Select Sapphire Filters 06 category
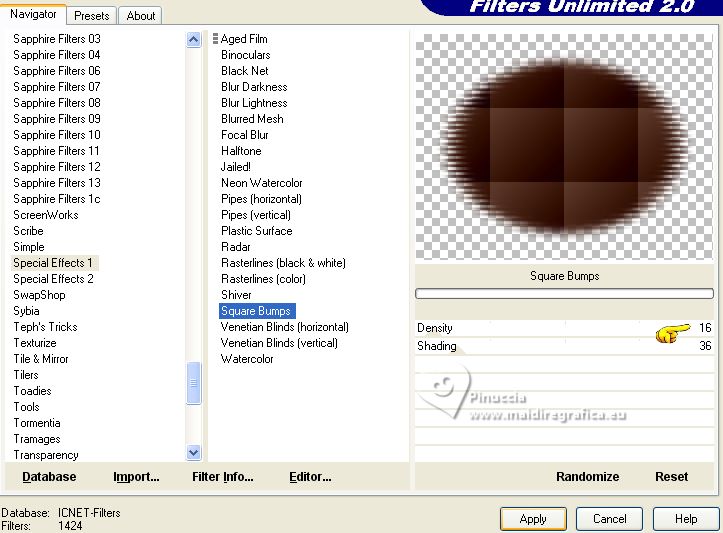Screen dimensions: 723x533 click(57, 71)
